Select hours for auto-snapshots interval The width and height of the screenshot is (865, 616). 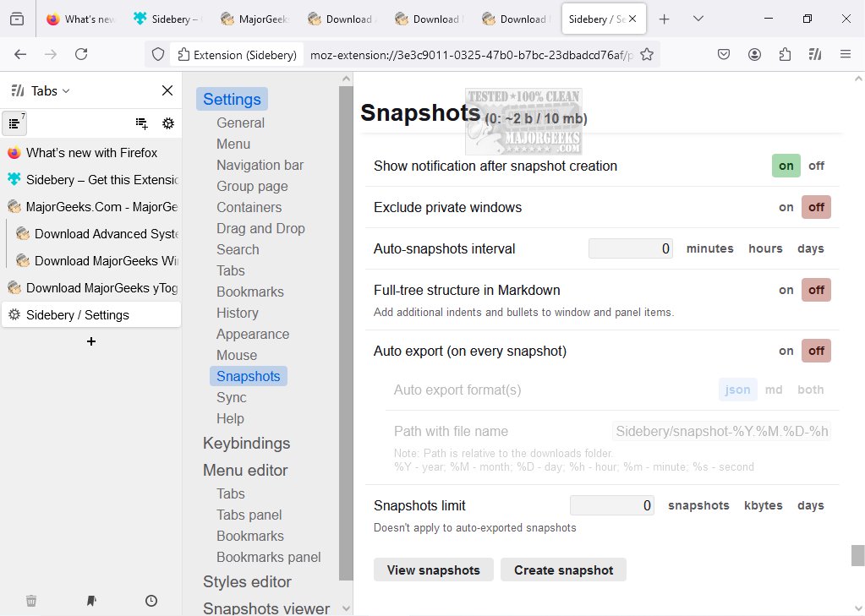coord(765,248)
